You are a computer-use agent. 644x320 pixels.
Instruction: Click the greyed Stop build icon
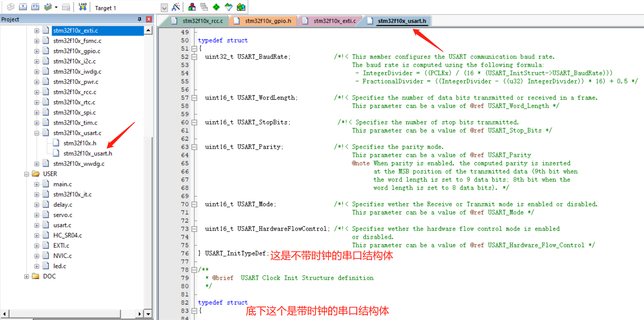pyautogui.click(x=66, y=7)
